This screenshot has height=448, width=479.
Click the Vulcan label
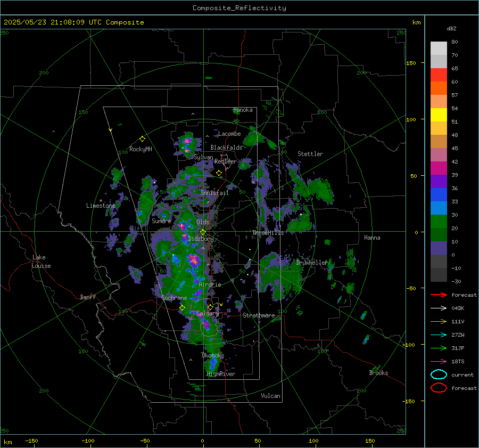pyautogui.click(x=271, y=396)
